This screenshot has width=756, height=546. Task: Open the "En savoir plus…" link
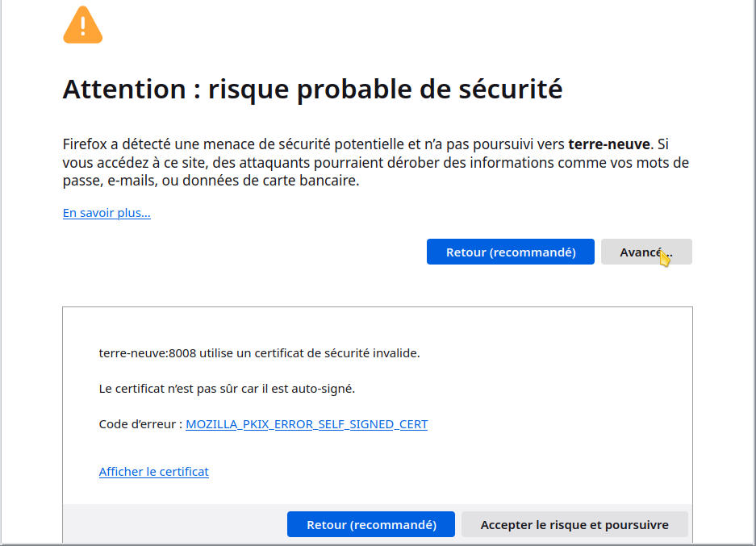pos(107,213)
